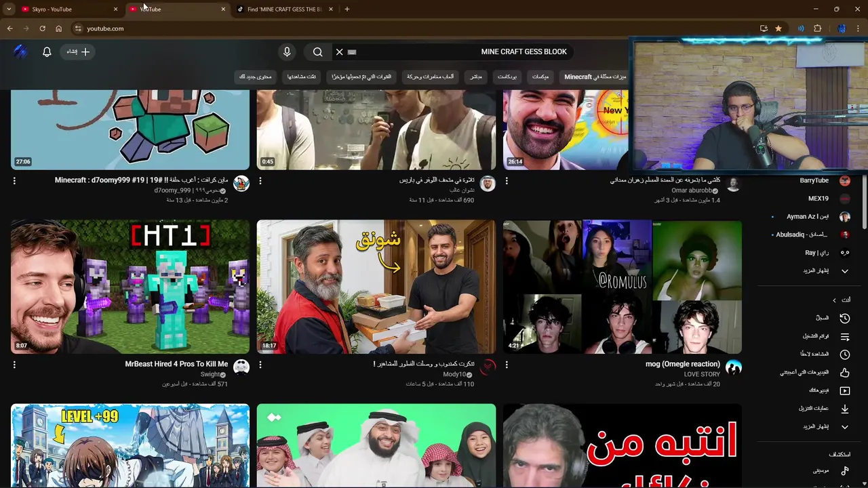Click the 'Omar aburobb' channel name

click(692, 190)
